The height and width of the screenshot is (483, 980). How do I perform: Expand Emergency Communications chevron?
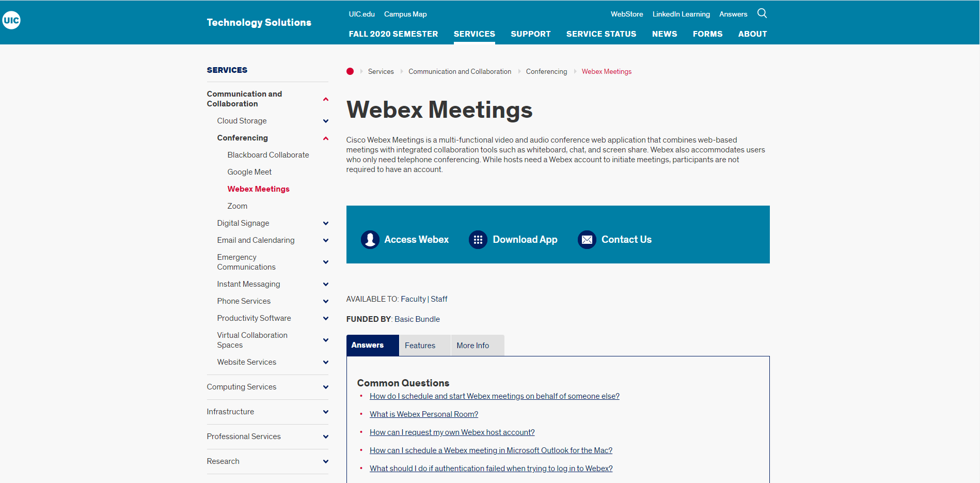coord(326,262)
